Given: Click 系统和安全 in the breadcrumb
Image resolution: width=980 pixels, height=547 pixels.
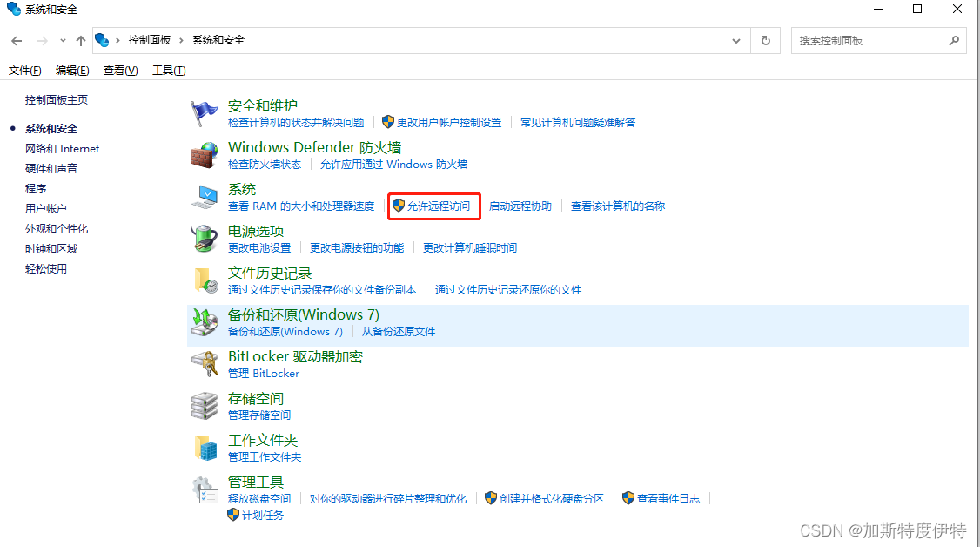Looking at the screenshot, I should 218,40.
